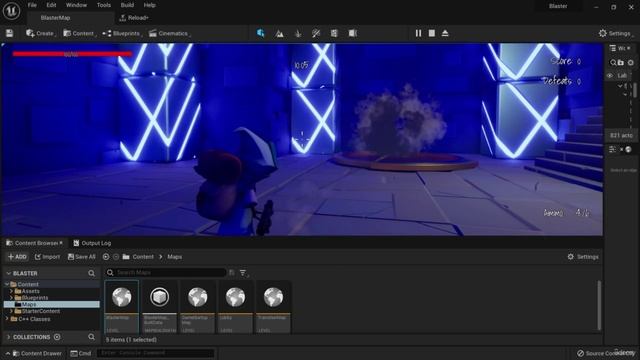Select the Maps folder
The width and height of the screenshot is (640, 360).
coord(51,304)
